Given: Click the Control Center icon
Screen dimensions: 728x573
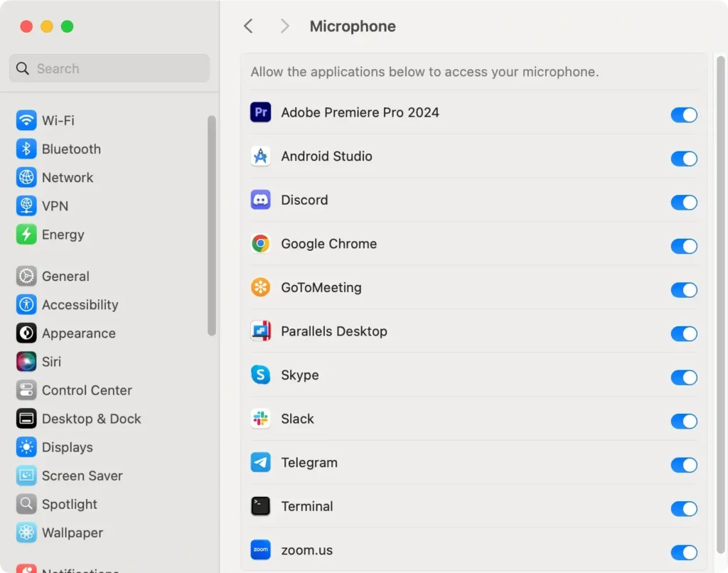Looking at the screenshot, I should [26, 390].
